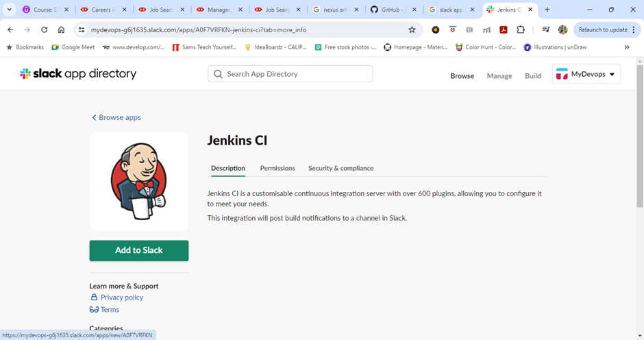Image resolution: width=644 pixels, height=340 pixels.
Task: Click the red shield extension icon
Action: tap(452, 29)
